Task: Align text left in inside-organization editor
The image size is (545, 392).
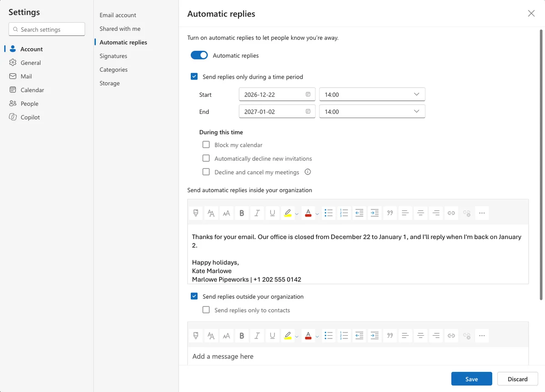Action: [x=405, y=213]
